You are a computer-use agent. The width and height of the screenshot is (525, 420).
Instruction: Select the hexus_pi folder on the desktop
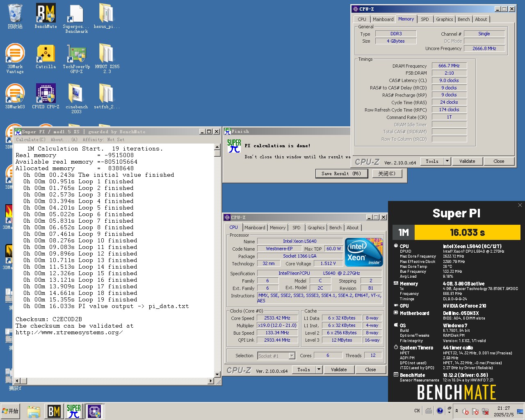pyautogui.click(x=107, y=16)
